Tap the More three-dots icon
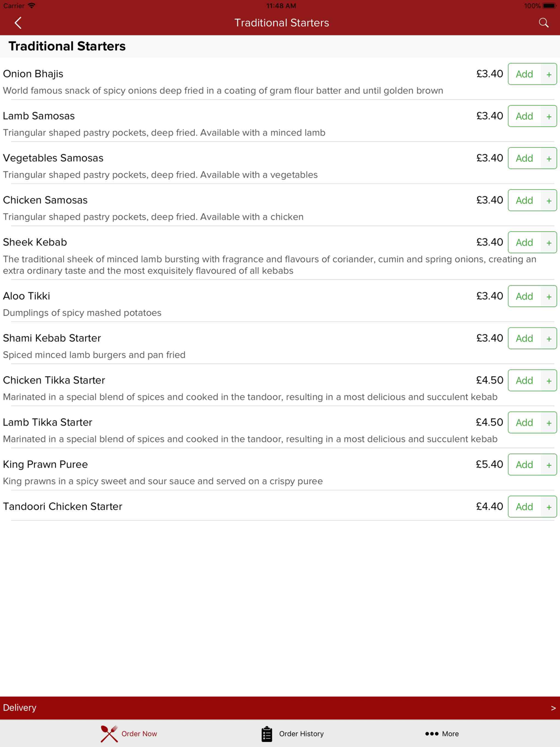560x747 pixels. [x=432, y=734]
